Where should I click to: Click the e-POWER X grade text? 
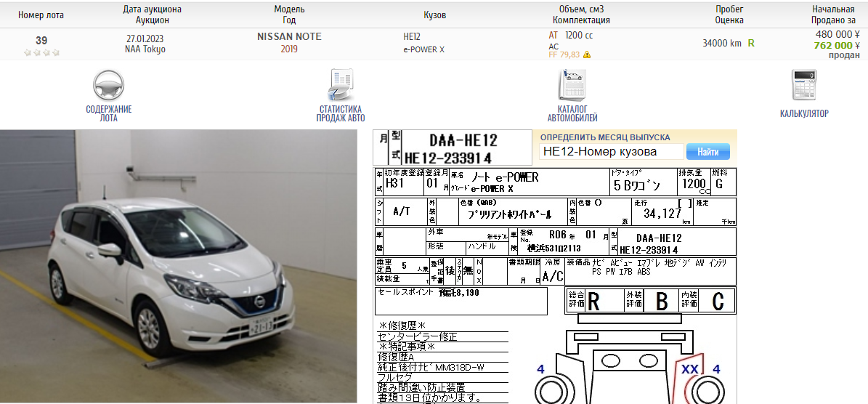click(x=424, y=49)
